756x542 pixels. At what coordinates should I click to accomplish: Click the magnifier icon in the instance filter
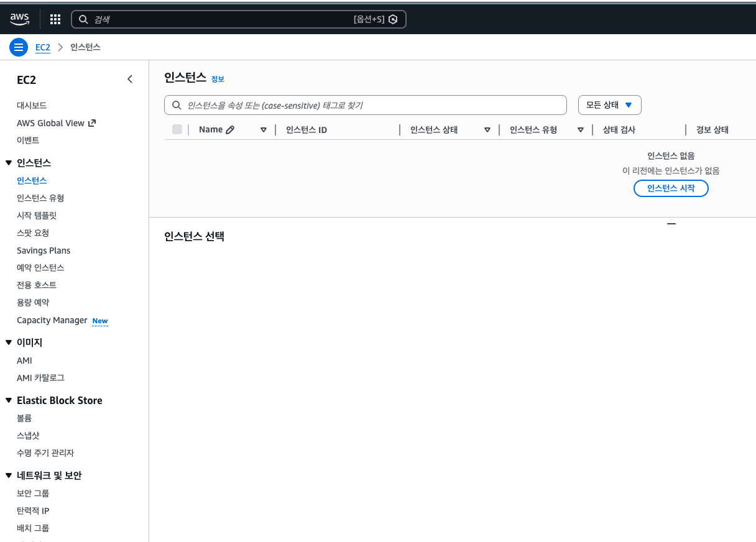177,105
